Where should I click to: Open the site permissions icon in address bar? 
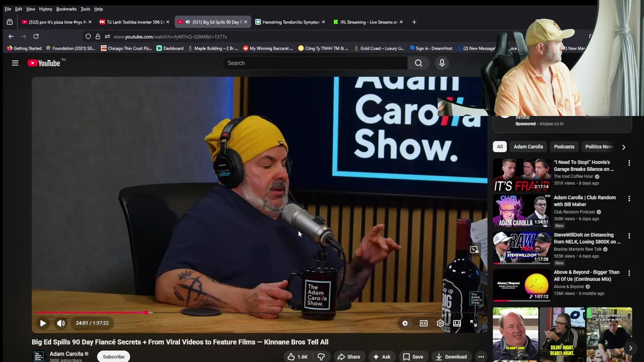107,36
